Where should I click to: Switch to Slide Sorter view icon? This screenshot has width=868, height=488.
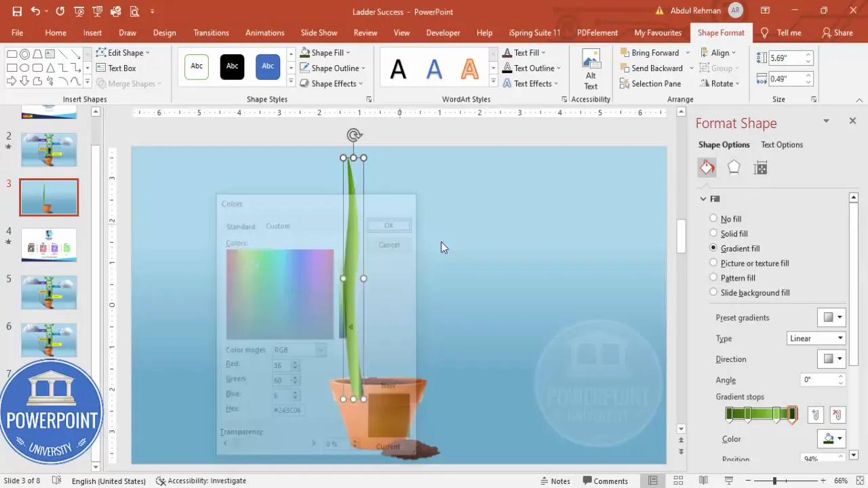(678, 481)
